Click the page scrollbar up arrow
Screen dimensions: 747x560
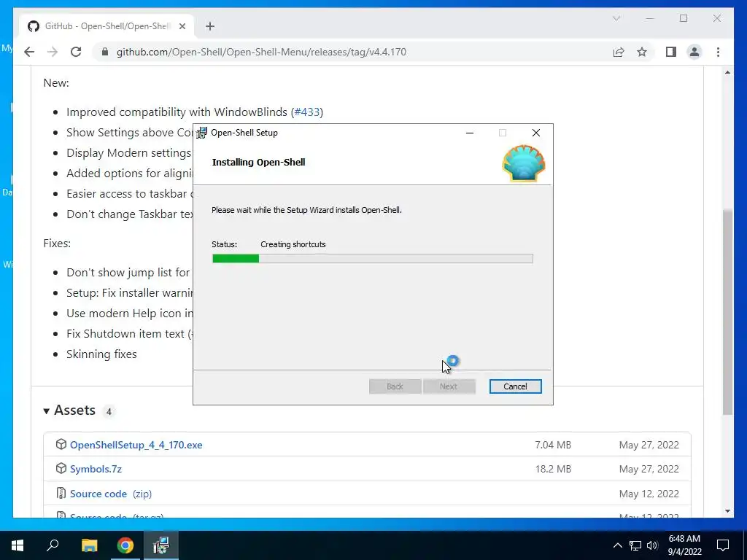[x=727, y=72]
